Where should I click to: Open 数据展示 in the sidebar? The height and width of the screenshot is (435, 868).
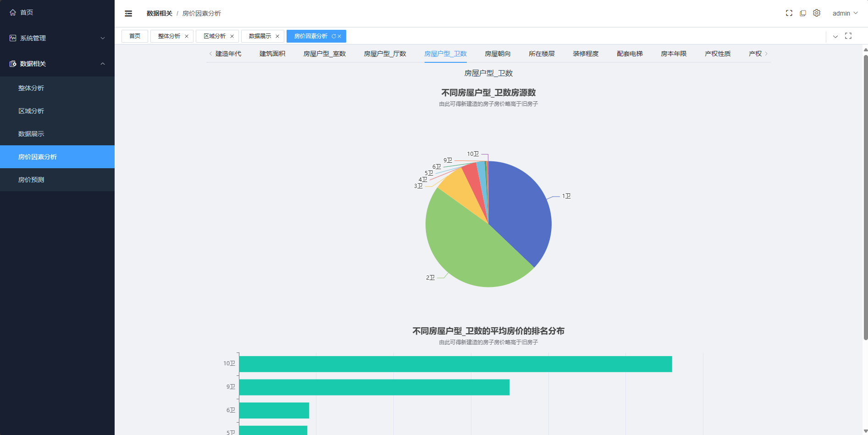click(57, 134)
